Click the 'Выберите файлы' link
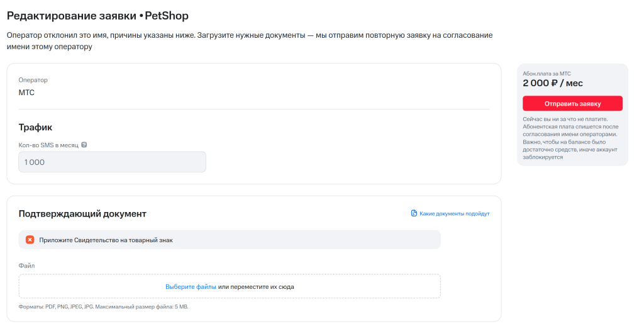Image resolution: width=644 pixels, height=336 pixels. click(191, 286)
